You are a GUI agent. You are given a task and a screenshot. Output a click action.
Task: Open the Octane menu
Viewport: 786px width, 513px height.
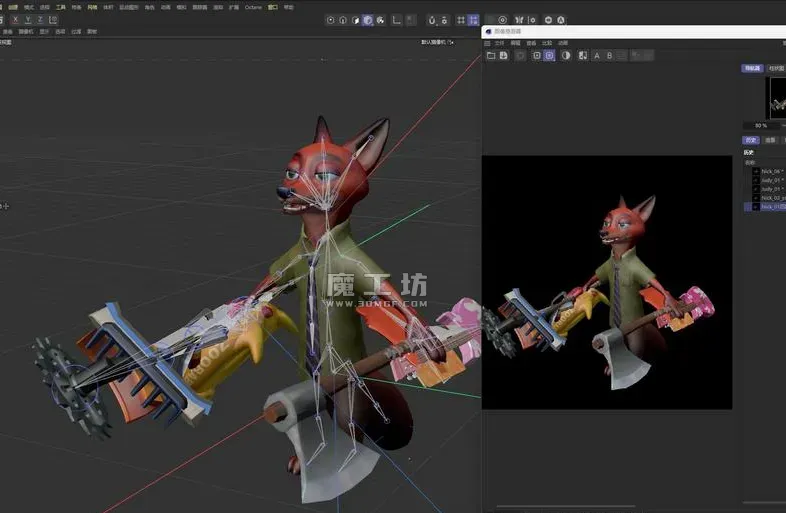pyautogui.click(x=253, y=7)
